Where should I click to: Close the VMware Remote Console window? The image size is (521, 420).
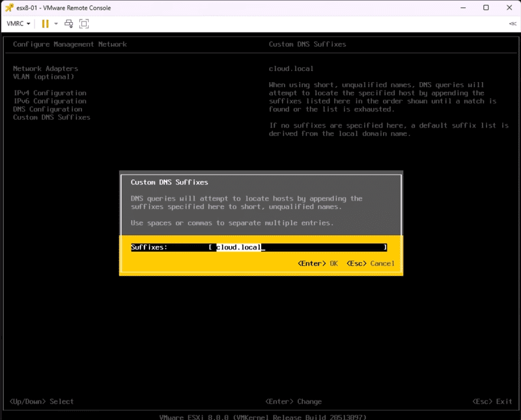[x=509, y=8]
